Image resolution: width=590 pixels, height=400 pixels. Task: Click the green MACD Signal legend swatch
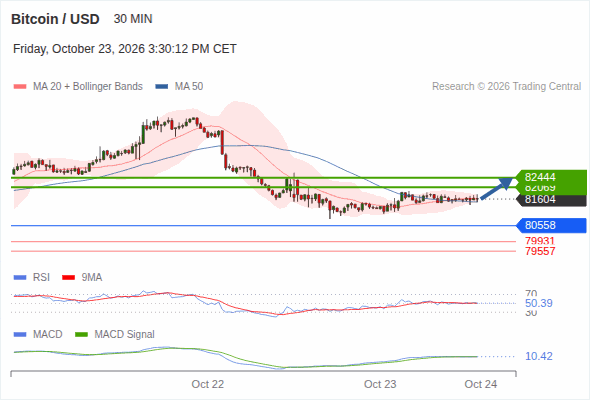pos(81,335)
